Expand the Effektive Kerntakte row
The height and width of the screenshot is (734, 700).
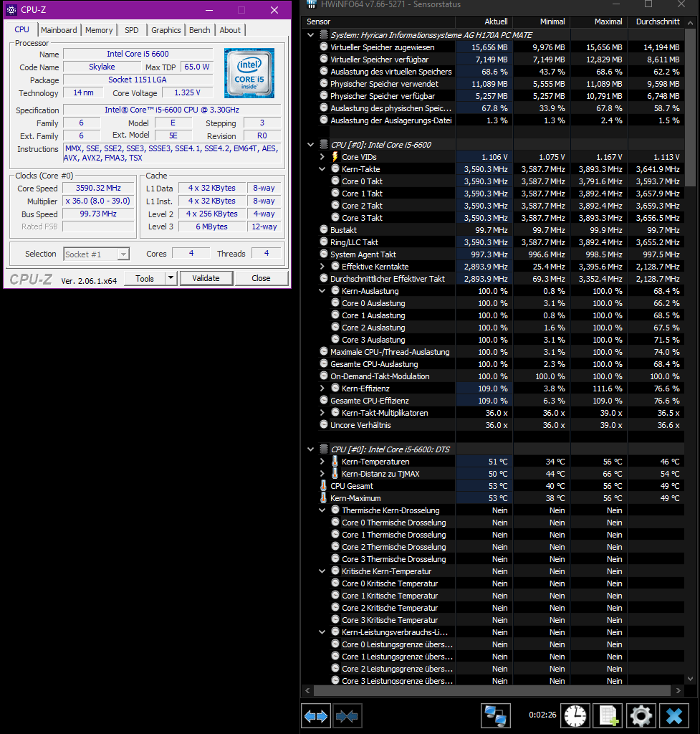coord(322,267)
